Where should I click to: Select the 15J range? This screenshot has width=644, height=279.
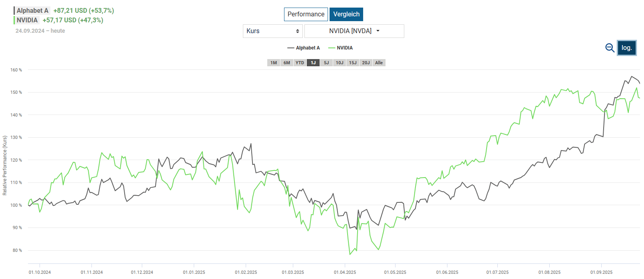(353, 63)
